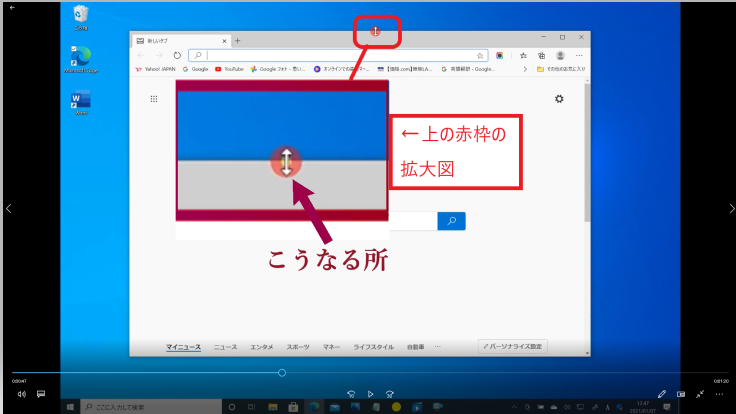Select the ニュース tab in the news feed
Screen dimensions: 736x414
pyautogui.click(x=225, y=347)
